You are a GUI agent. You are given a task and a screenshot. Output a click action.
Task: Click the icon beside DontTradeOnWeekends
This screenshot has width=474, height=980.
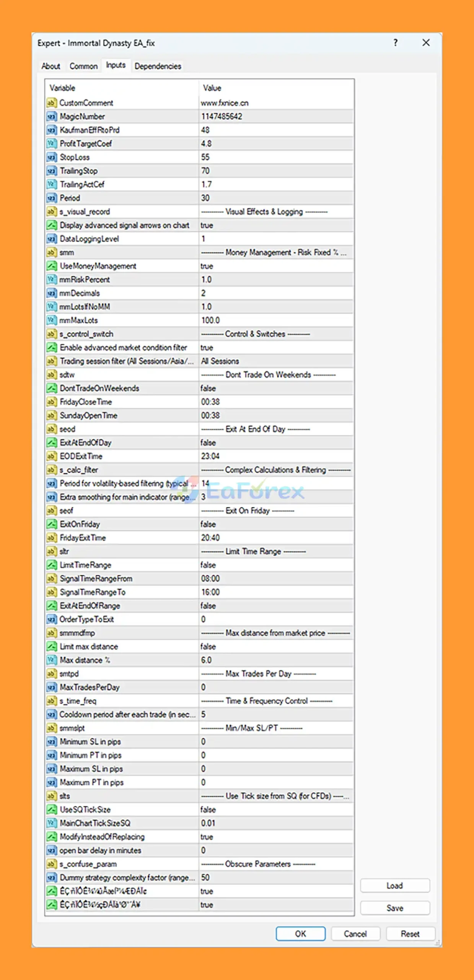coord(52,389)
